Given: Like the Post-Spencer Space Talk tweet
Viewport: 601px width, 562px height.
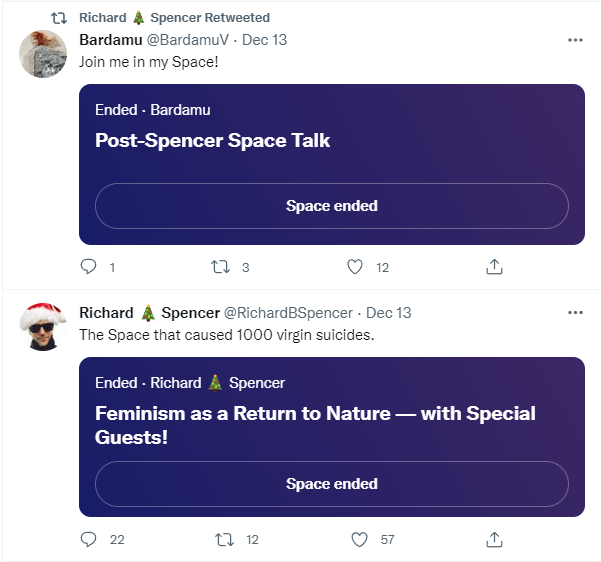Looking at the screenshot, I should click(355, 266).
